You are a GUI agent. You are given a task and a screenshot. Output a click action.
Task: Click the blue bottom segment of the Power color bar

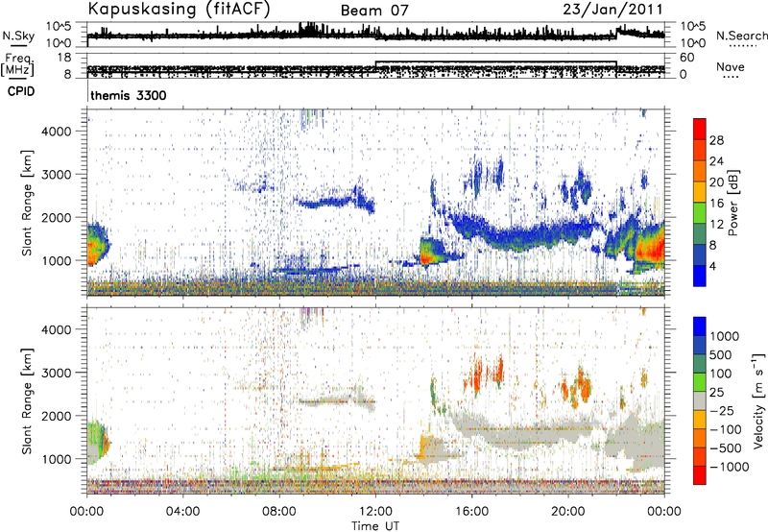(x=700, y=276)
